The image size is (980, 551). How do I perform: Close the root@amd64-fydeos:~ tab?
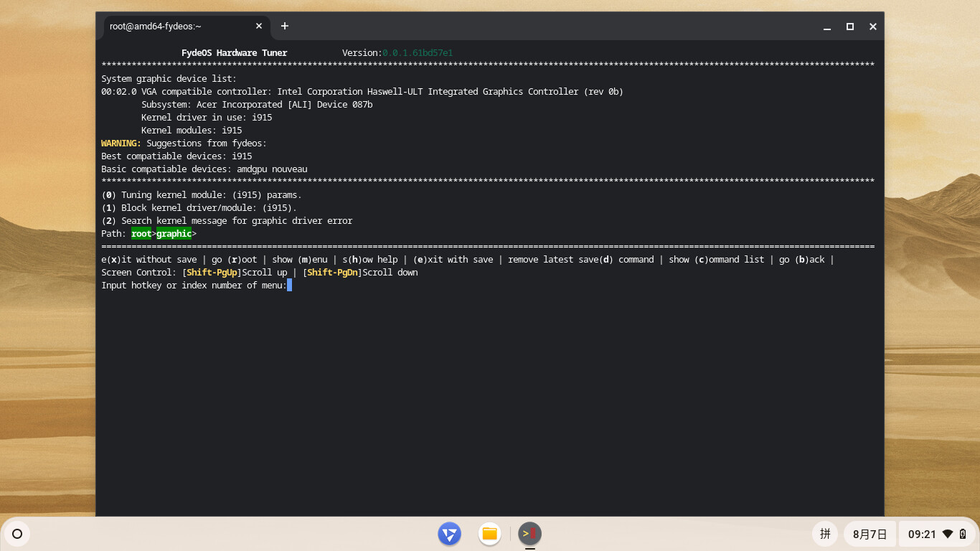pyautogui.click(x=259, y=27)
